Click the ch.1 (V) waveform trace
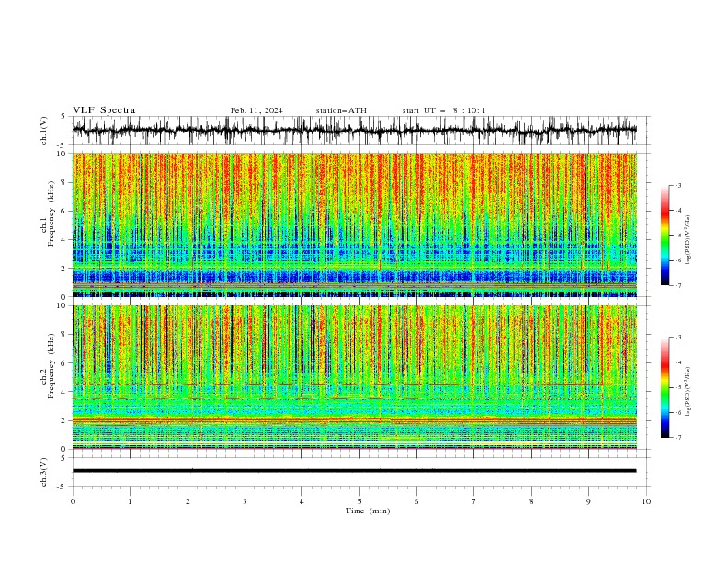This screenshot has width=728, height=563. pyautogui.click(x=354, y=131)
